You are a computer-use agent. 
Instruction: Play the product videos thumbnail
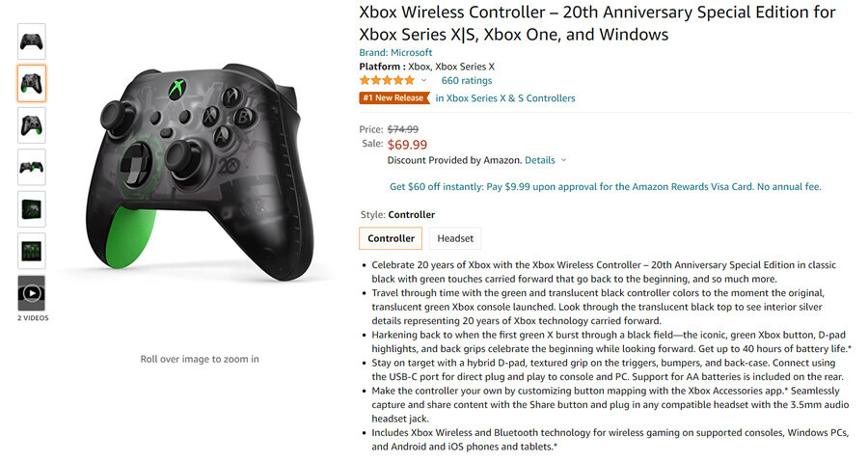click(x=32, y=293)
